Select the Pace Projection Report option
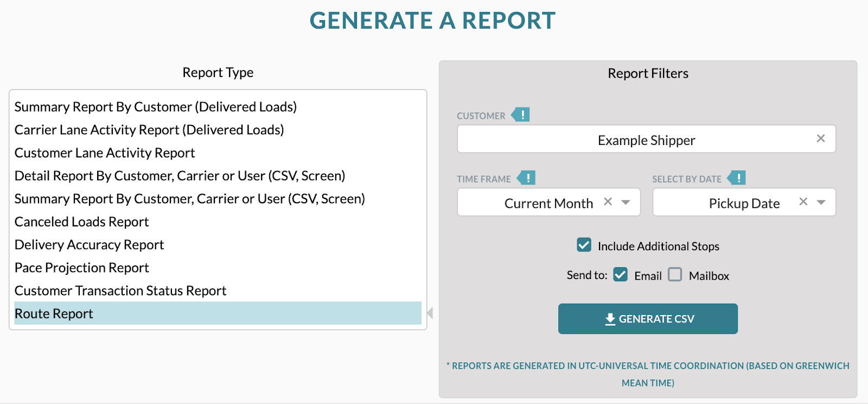The height and width of the screenshot is (404, 868). [81, 267]
